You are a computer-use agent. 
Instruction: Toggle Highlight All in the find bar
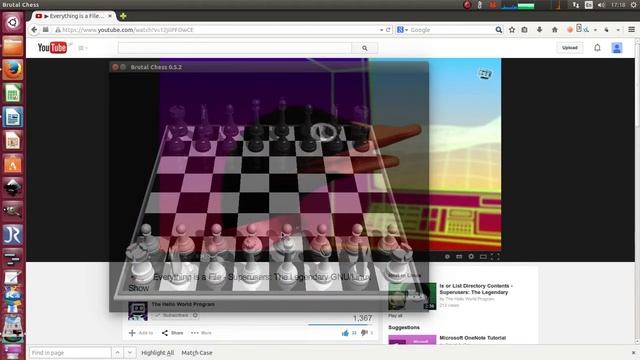(x=158, y=353)
